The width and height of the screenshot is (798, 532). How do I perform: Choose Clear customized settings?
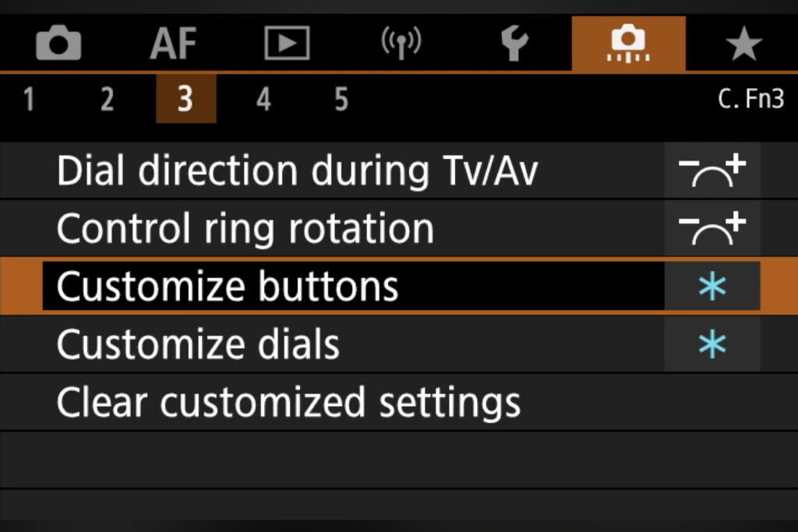288,402
